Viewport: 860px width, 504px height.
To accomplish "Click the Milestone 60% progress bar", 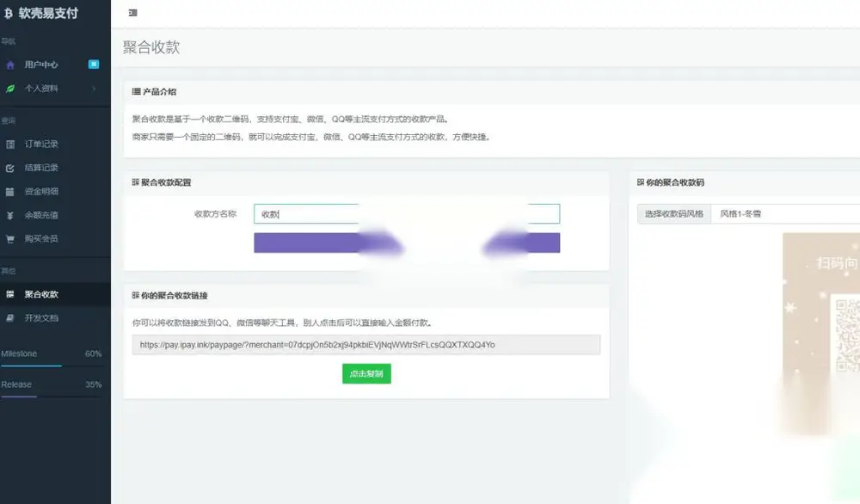I will click(x=51, y=366).
